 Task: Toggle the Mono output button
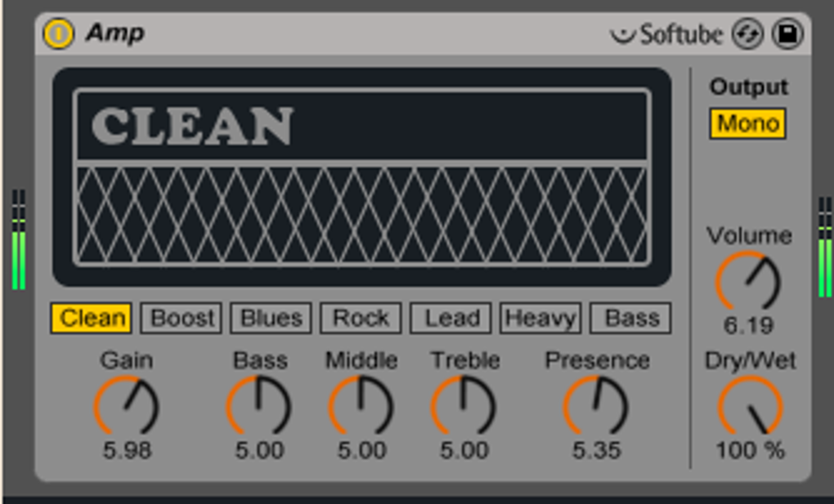click(748, 124)
